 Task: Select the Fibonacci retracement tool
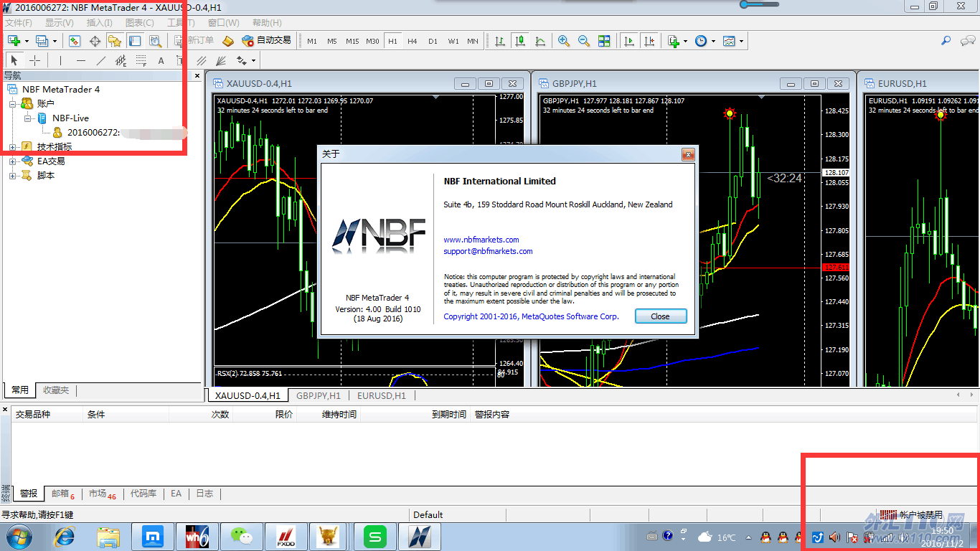(x=141, y=61)
